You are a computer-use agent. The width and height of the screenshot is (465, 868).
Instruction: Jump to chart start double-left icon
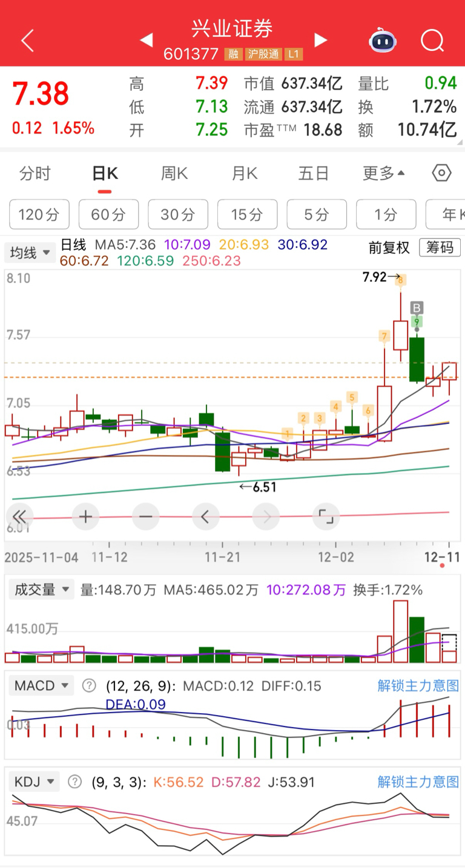pyautogui.click(x=19, y=517)
